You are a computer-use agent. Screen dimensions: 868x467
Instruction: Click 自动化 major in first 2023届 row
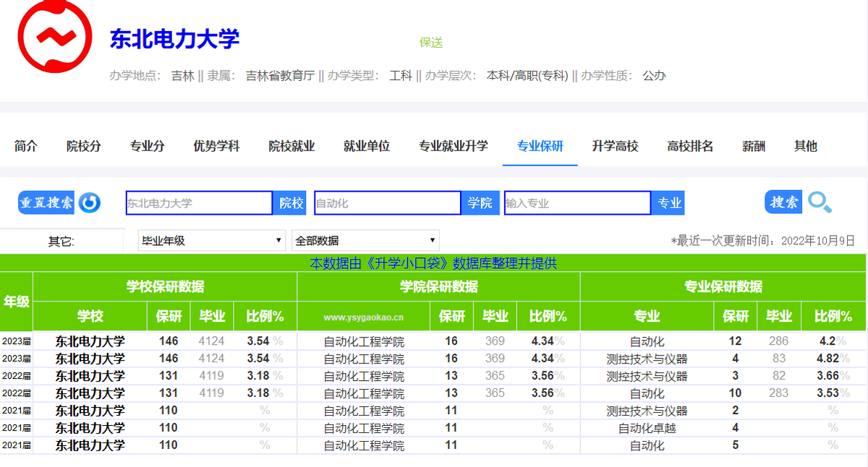(647, 341)
